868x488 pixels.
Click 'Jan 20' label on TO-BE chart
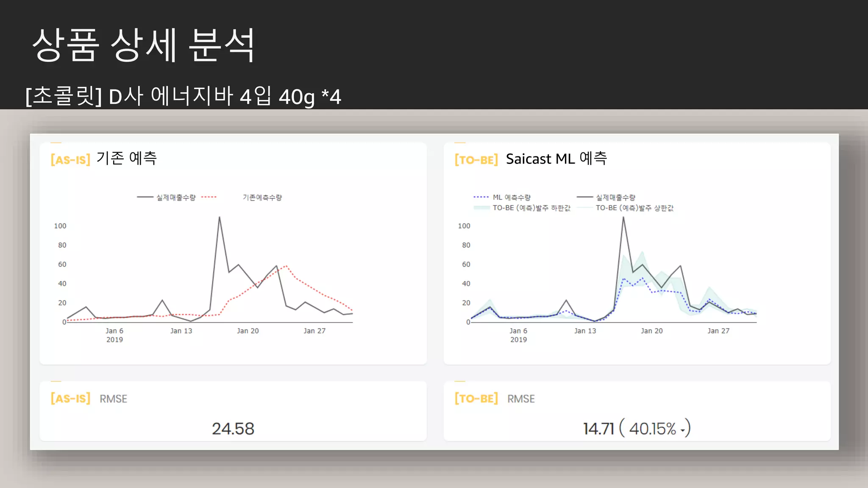651,331
